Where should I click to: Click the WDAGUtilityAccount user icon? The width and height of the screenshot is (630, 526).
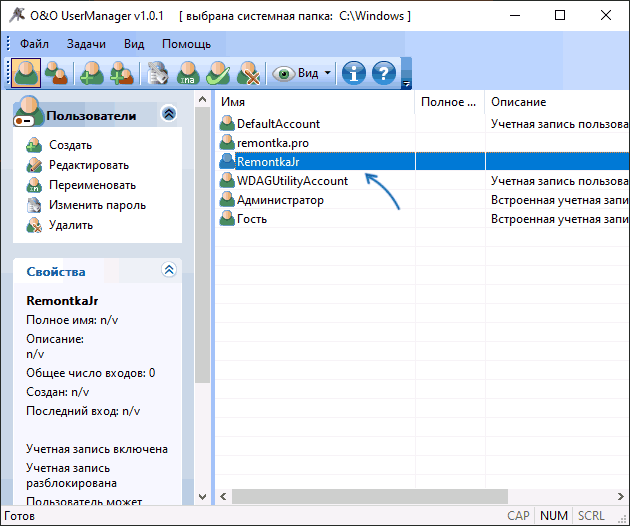pos(227,180)
